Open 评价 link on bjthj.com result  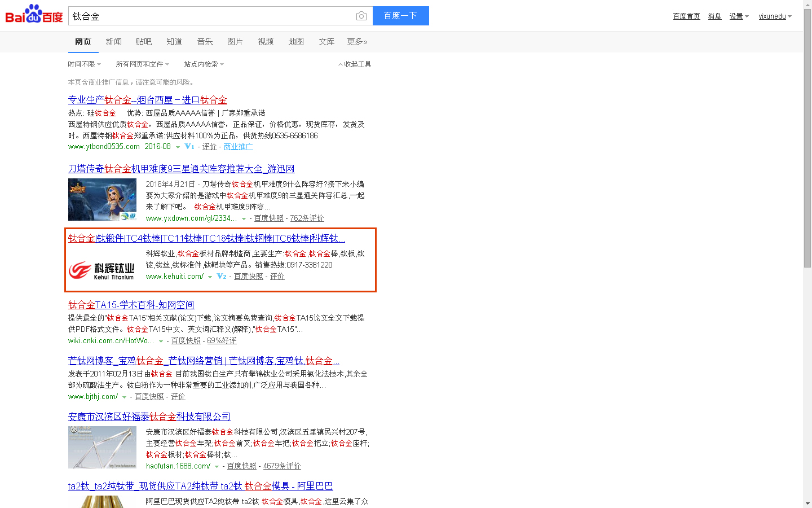[178, 397]
